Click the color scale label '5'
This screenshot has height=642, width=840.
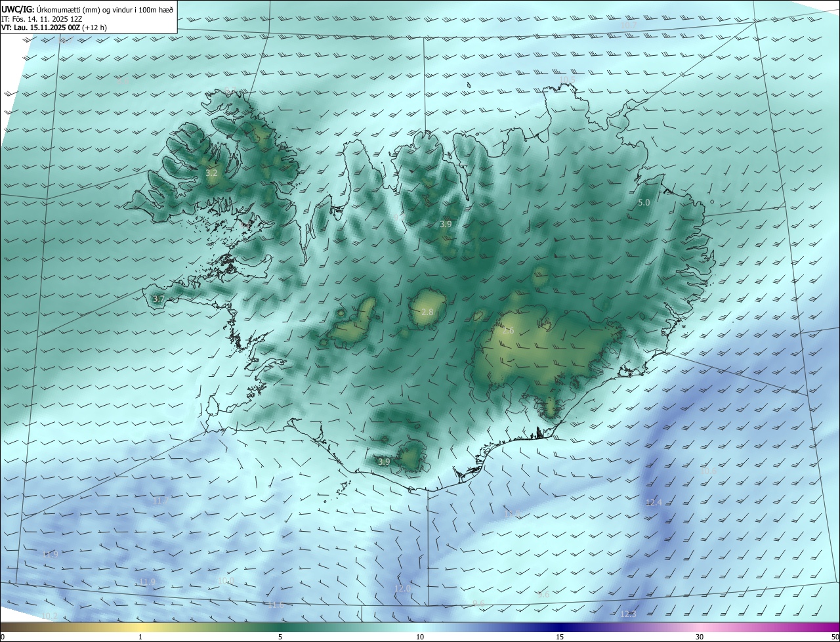280,637
